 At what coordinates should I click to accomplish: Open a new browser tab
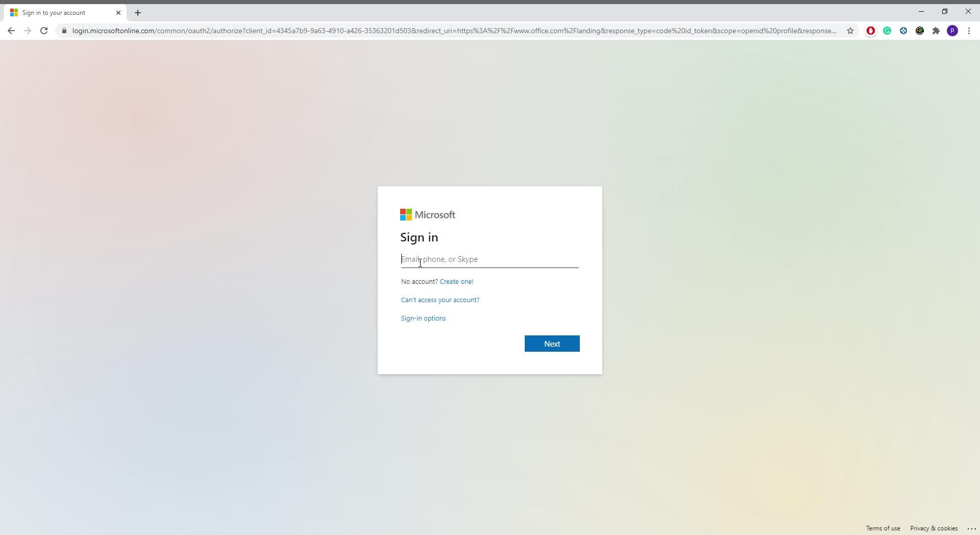click(138, 13)
